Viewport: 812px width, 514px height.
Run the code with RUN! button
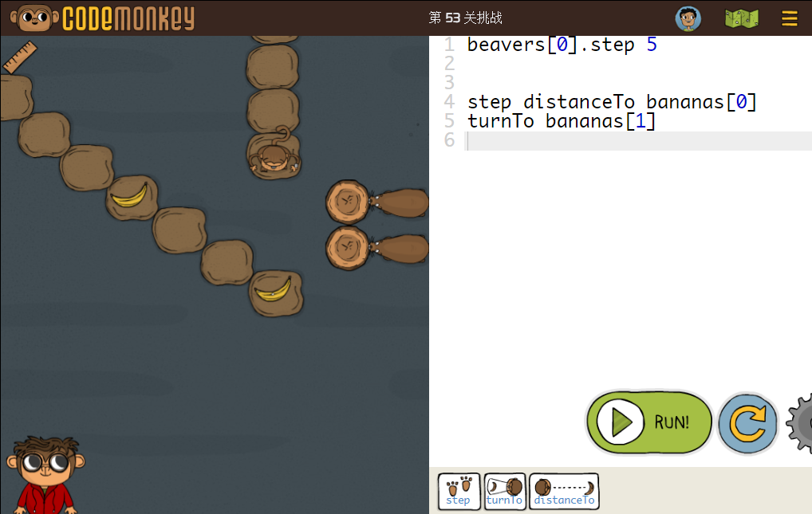coord(649,422)
